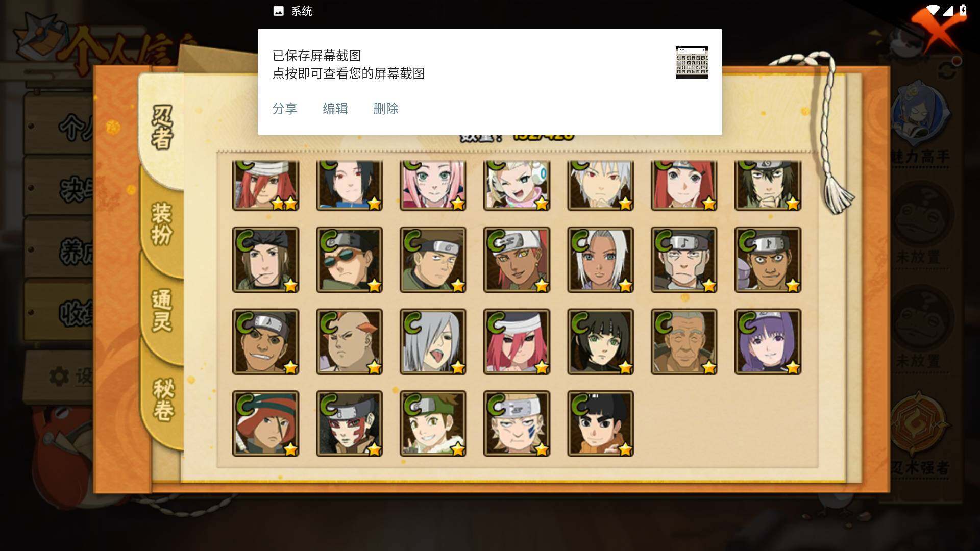This screenshot has height=551, width=980.
Task: Switch to the 忍者 ninja tab
Action: [x=162, y=128]
